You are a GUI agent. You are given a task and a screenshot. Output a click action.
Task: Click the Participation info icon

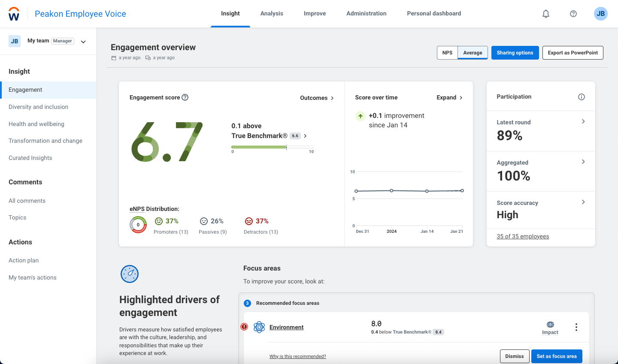pos(582,96)
